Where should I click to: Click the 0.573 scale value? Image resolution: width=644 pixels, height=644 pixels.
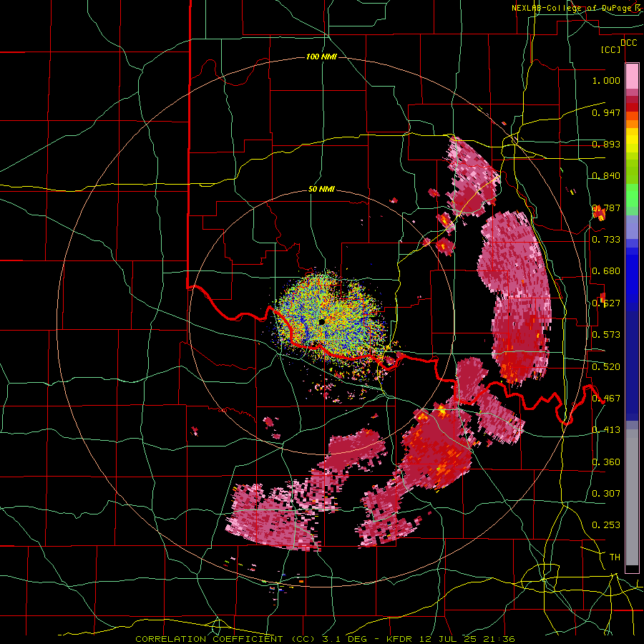(606, 334)
